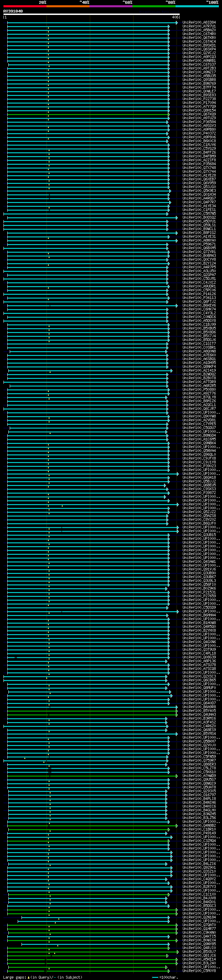Select the hit label UniRef100_Q08G39
Screen dimensions: 222x980
[199, 657]
